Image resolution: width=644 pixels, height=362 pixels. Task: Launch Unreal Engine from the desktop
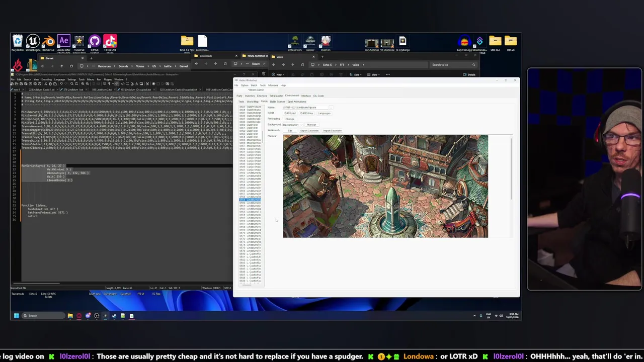click(33, 42)
